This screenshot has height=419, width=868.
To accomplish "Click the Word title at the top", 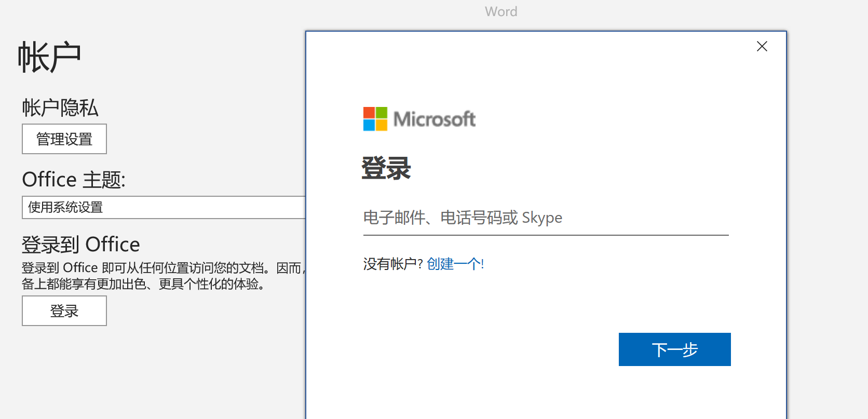I will click(501, 11).
